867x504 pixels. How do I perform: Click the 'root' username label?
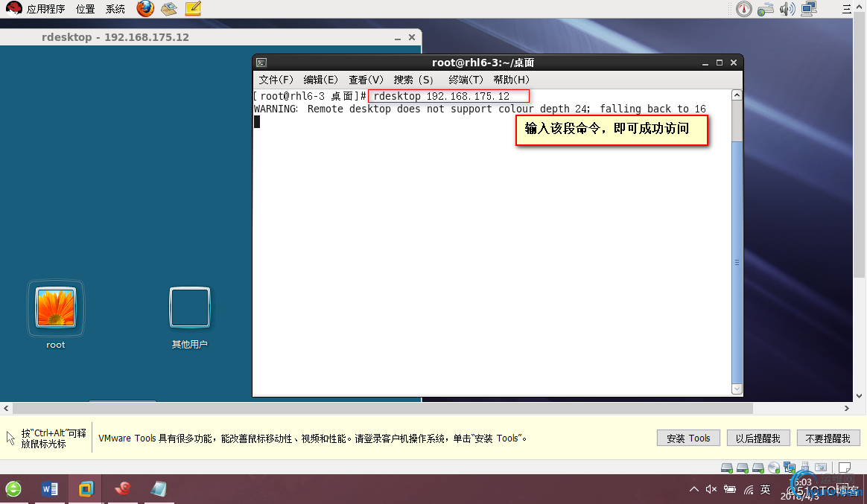tap(55, 345)
